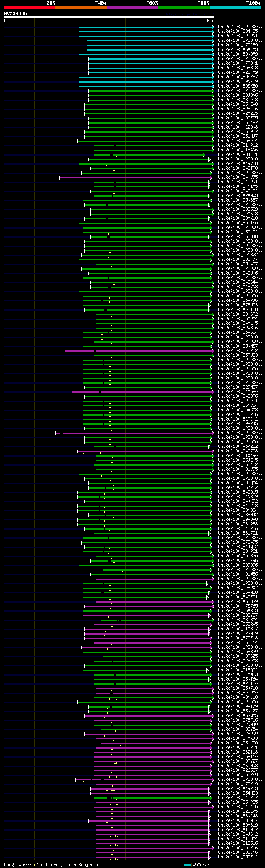Open hit UniRef100_B3L7I1

(x=238, y=533)
